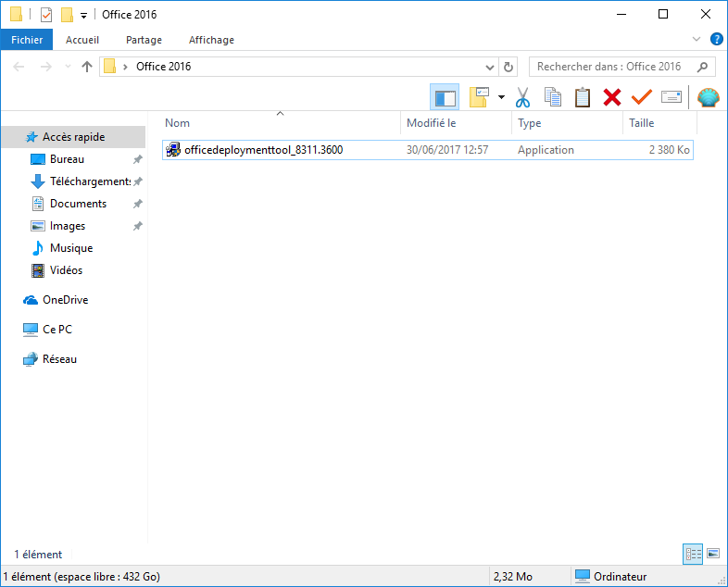728x587 pixels.
Task: Click the orange checkmark Properties icon
Action: [x=642, y=97]
